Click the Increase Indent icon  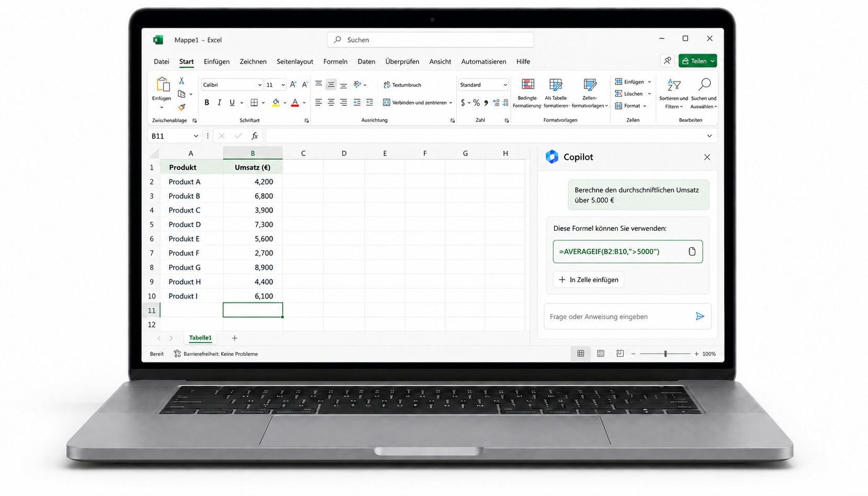369,103
